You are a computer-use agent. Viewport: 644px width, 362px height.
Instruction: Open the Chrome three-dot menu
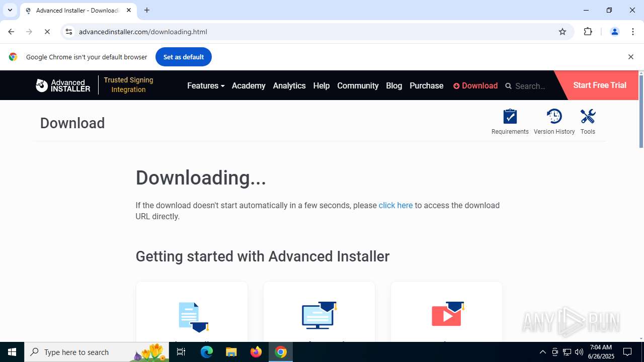(633, 32)
